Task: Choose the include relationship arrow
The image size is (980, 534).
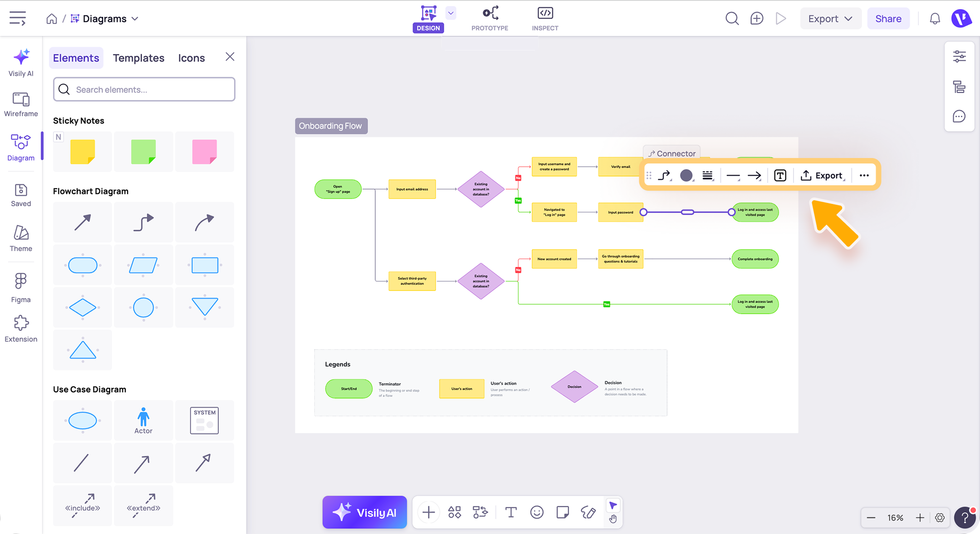Action: click(x=83, y=506)
